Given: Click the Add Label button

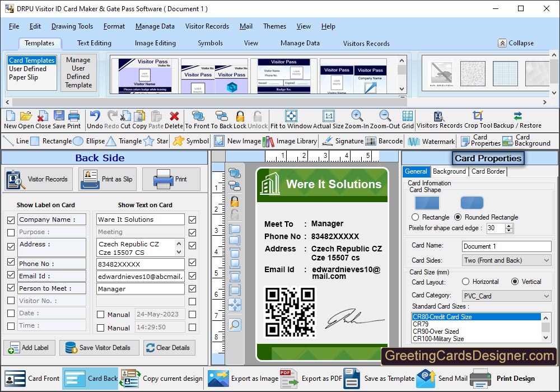Looking at the screenshot, I should tap(30, 348).
